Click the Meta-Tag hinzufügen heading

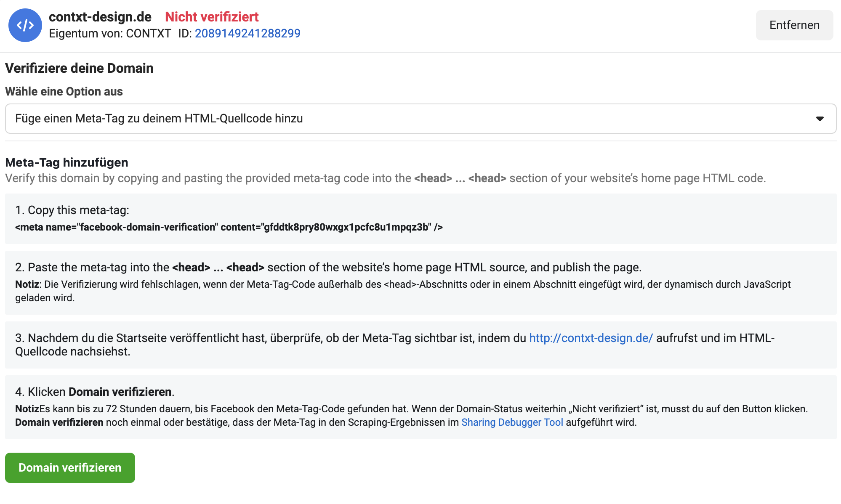click(67, 162)
